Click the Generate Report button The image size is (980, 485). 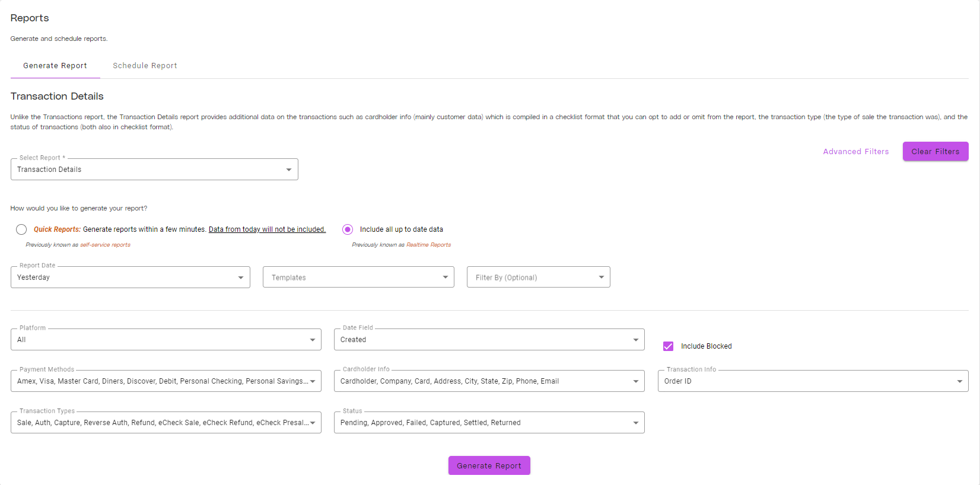[x=489, y=465]
